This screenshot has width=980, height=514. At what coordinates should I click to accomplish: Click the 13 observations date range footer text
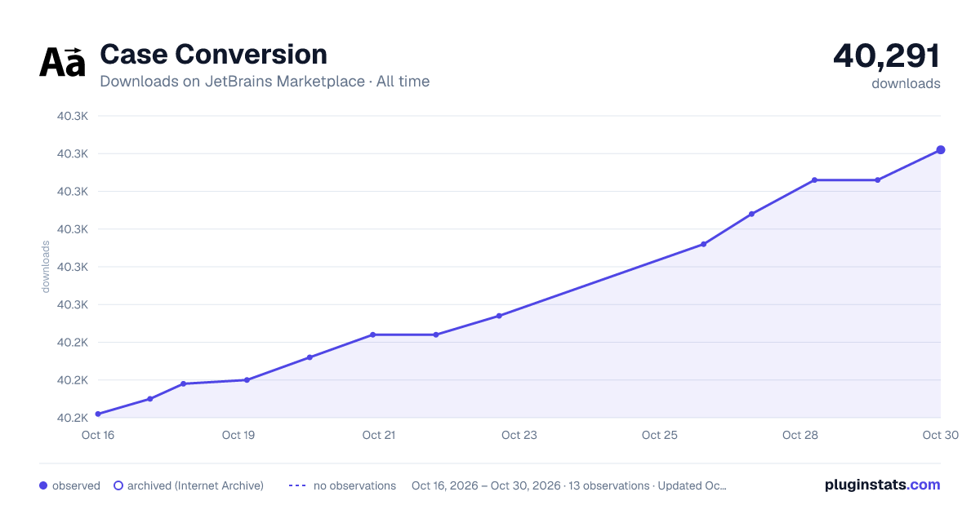[569, 485]
